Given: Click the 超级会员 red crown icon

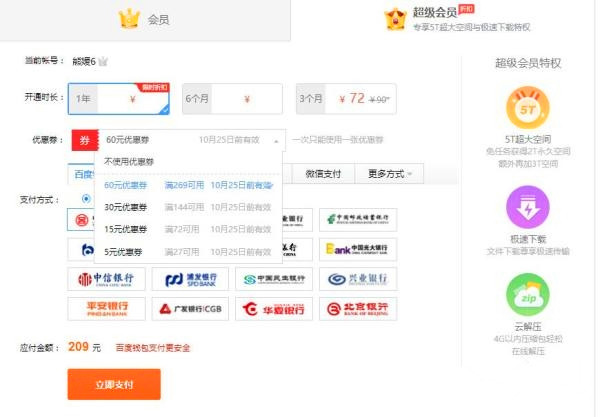Looking at the screenshot, I should coord(395,19).
